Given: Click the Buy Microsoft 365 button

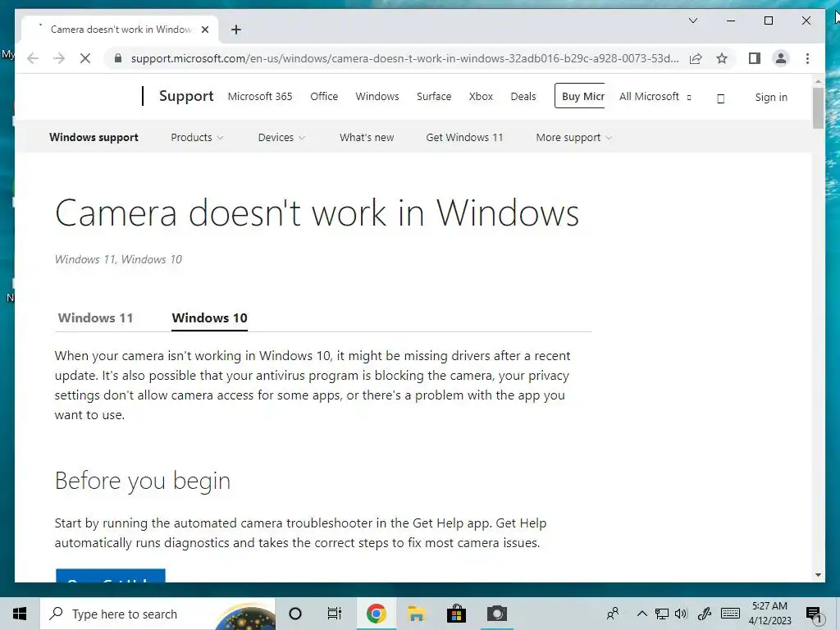Looking at the screenshot, I should pyautogui.click(x=580, y=96).
